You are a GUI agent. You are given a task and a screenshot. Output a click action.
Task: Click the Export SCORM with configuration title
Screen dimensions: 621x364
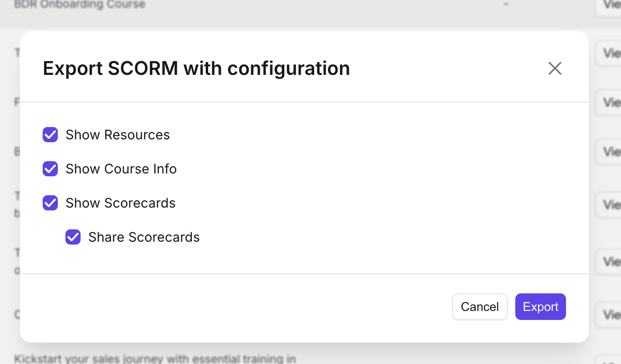[196, 68]
